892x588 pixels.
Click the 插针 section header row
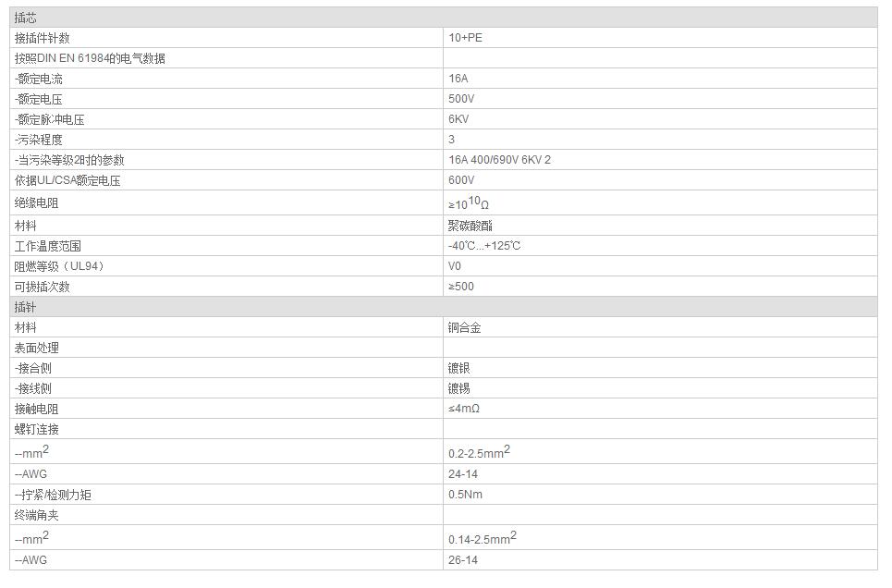[444, 307]
